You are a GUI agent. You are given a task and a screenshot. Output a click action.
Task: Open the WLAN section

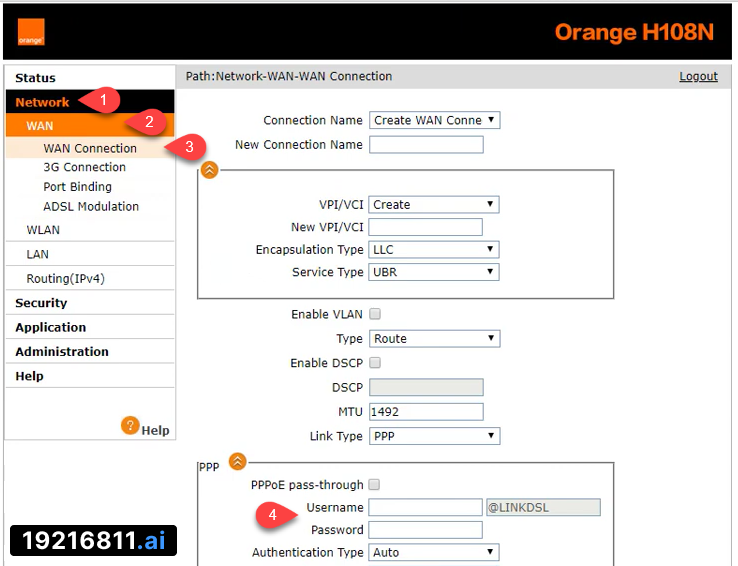click(x=90, y=230)
